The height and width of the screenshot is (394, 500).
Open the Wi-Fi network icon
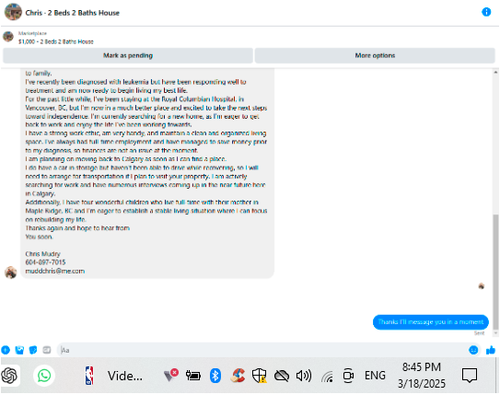327,376
